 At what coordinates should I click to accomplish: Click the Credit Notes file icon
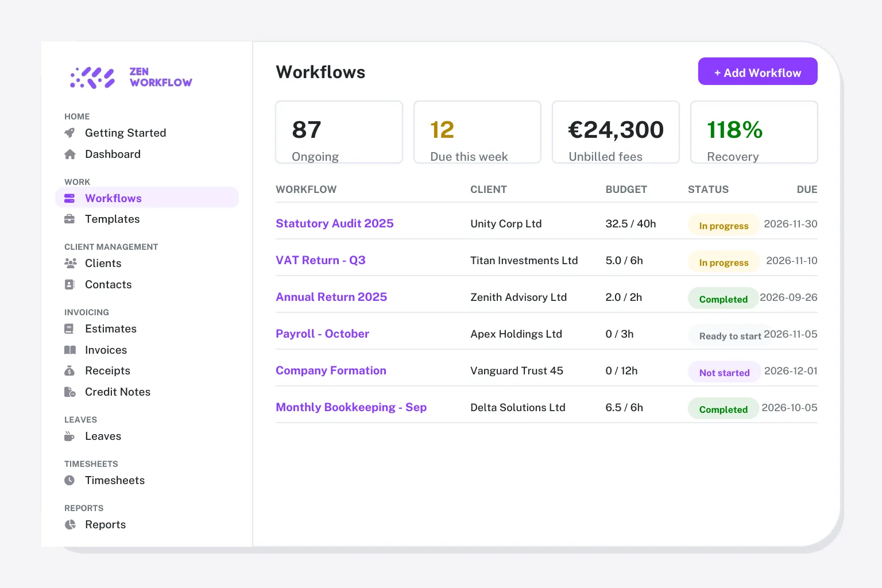coord(69,392)
